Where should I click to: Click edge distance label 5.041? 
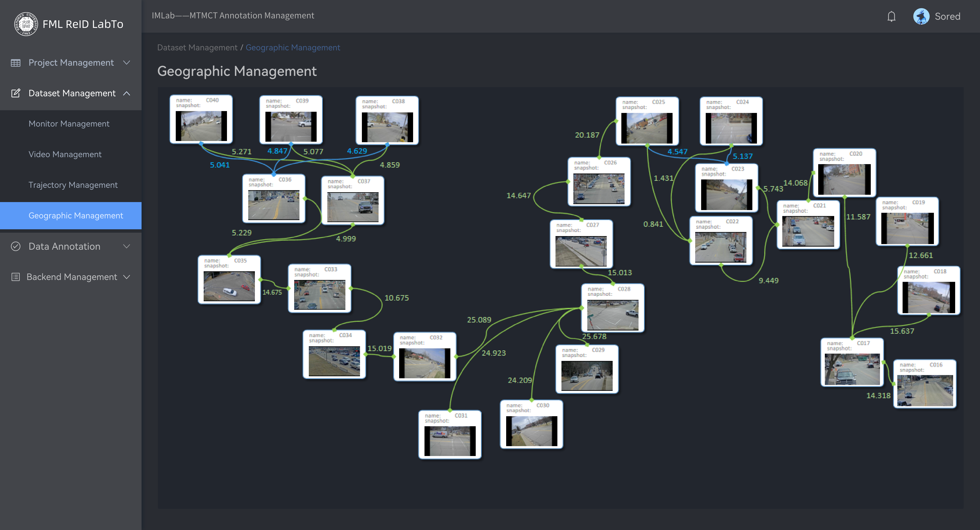click(219, 165)
